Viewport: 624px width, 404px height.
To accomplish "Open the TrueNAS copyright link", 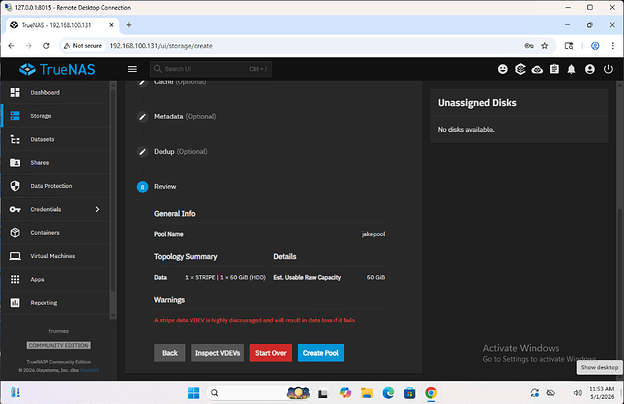I will (x=89, y=370).
